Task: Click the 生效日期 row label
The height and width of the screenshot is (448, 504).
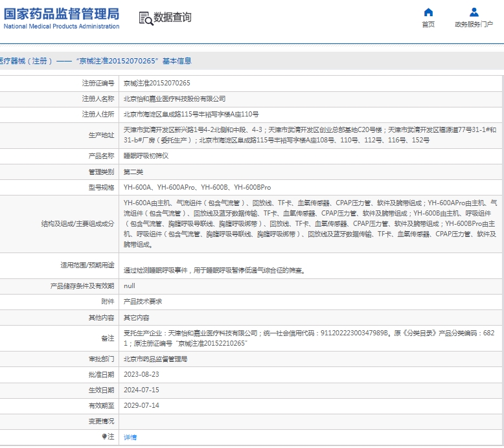Action: click(101, 390)
